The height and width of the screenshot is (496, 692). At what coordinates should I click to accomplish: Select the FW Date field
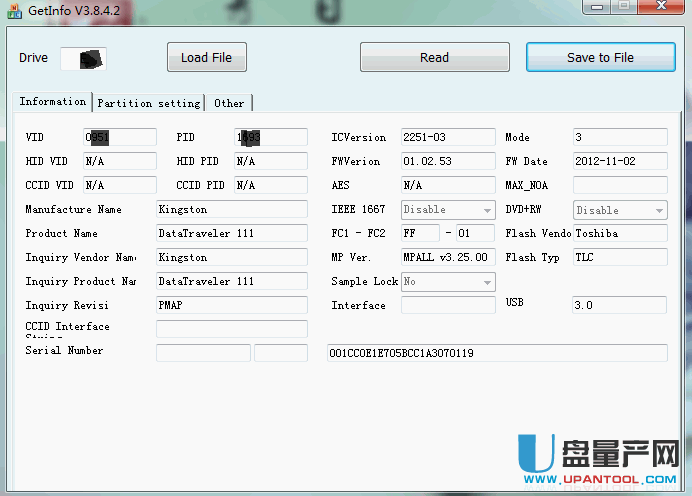pyautogui.click(x=619, y=161)
